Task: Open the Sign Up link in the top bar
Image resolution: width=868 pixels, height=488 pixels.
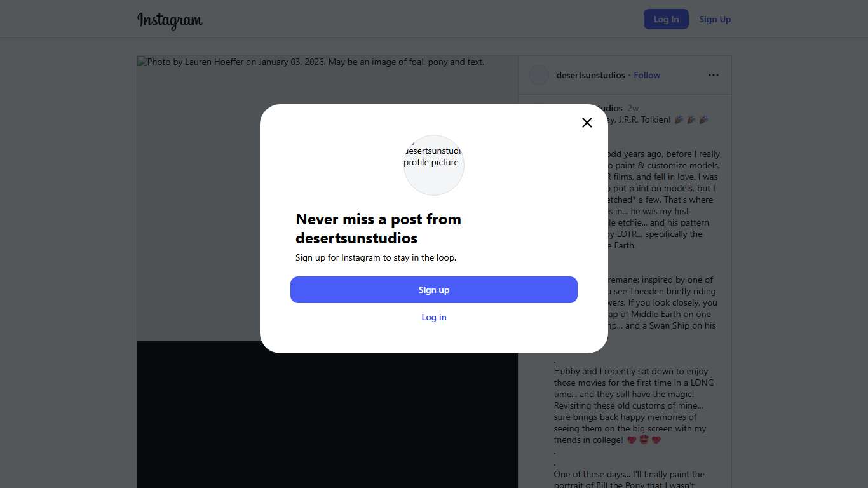Action: pyautogui.click(x=715, y=19)
